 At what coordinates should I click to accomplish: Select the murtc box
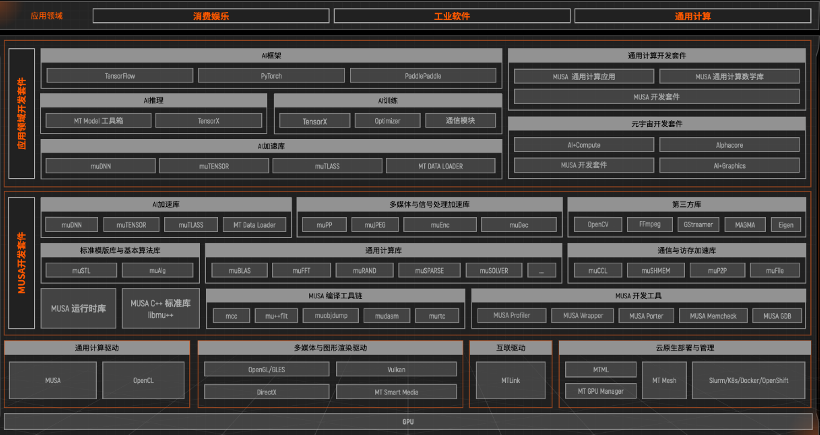(x=437, y=316)
